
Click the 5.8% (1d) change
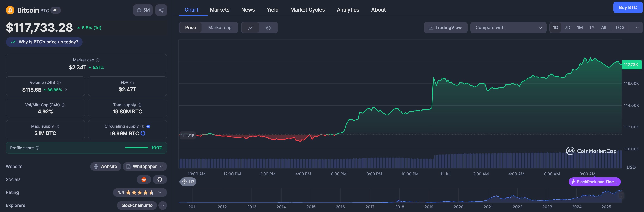click(x=89, y=28)
